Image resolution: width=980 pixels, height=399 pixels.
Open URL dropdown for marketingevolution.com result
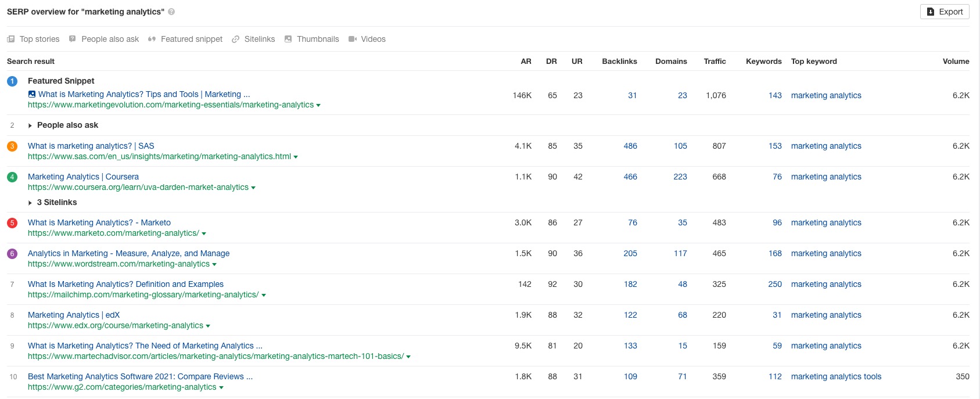pyautogui.click(x=318, y=105)
